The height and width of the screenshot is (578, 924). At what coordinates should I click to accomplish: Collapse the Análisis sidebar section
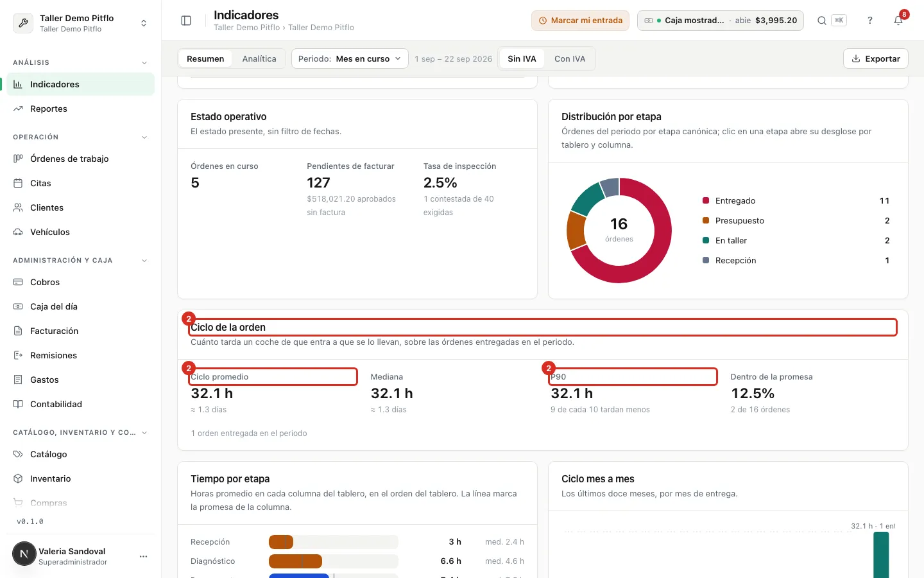click(144, 62)
